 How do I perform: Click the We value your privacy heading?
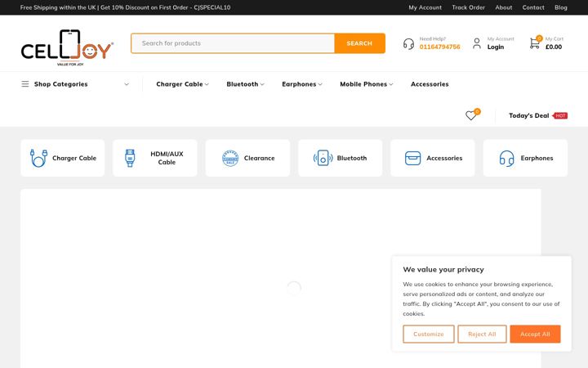click(x=443, y=270)
